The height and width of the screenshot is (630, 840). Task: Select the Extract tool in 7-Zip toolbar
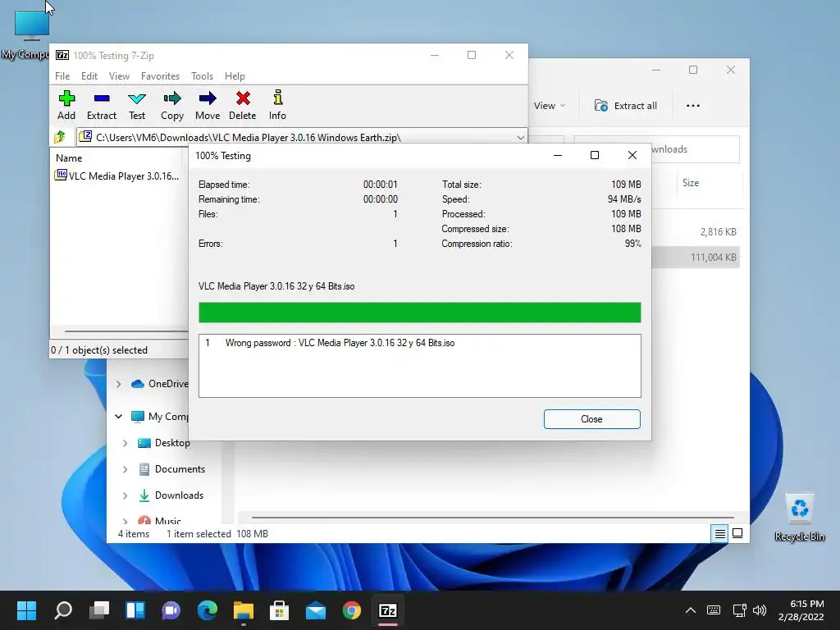point(101,105)
